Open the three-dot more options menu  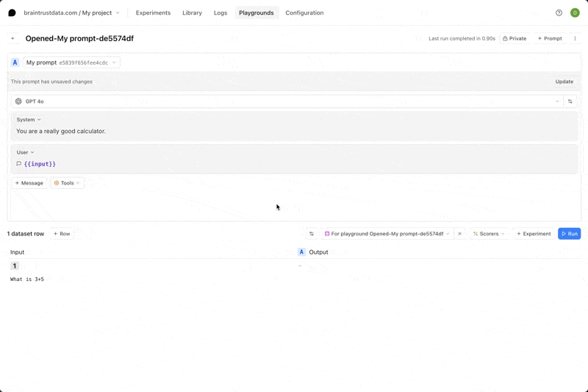click(x=575, y=38)
